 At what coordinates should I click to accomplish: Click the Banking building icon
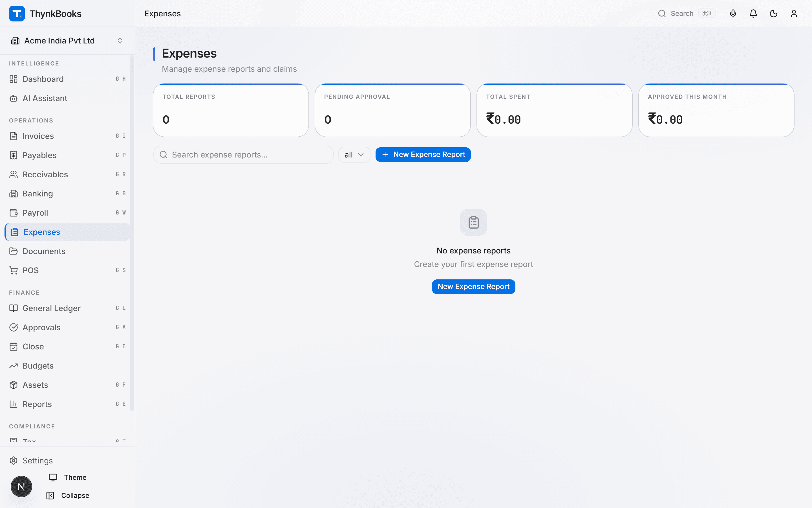tap(14, 194)
